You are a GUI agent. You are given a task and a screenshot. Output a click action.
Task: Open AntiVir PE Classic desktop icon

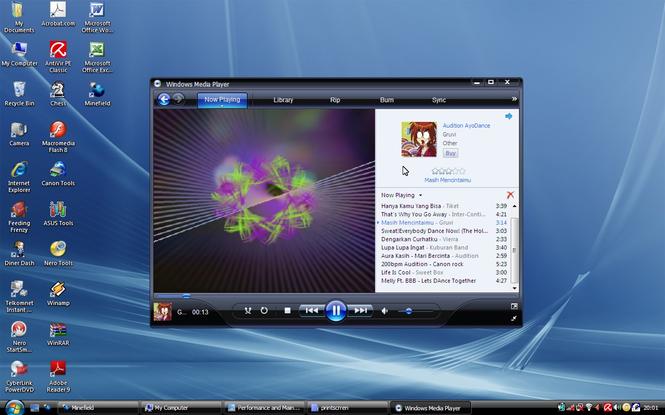pos(58,57)
